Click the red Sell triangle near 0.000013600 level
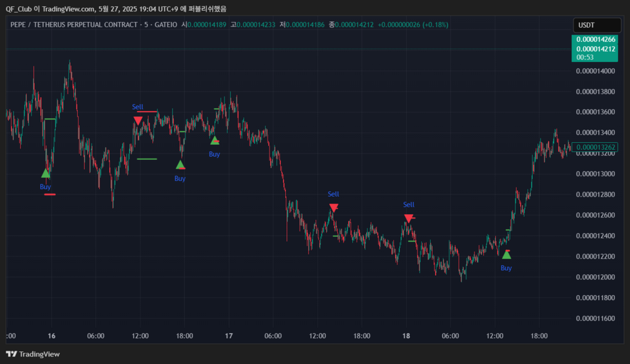This screenshot has height=364, width=630. coord(138,120)
